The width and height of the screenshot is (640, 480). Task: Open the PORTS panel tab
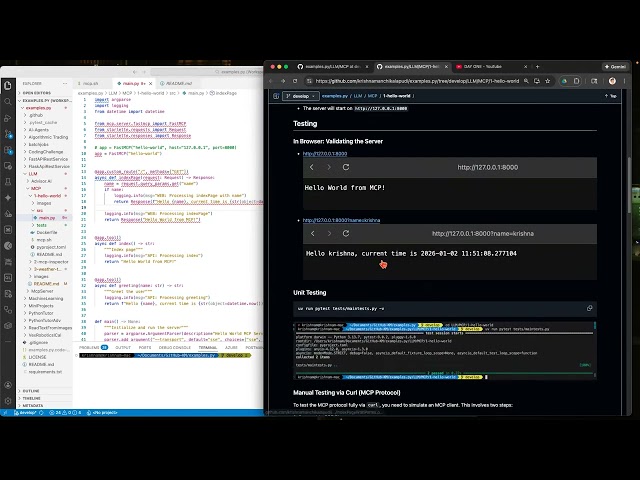click(x=145, y=347)
